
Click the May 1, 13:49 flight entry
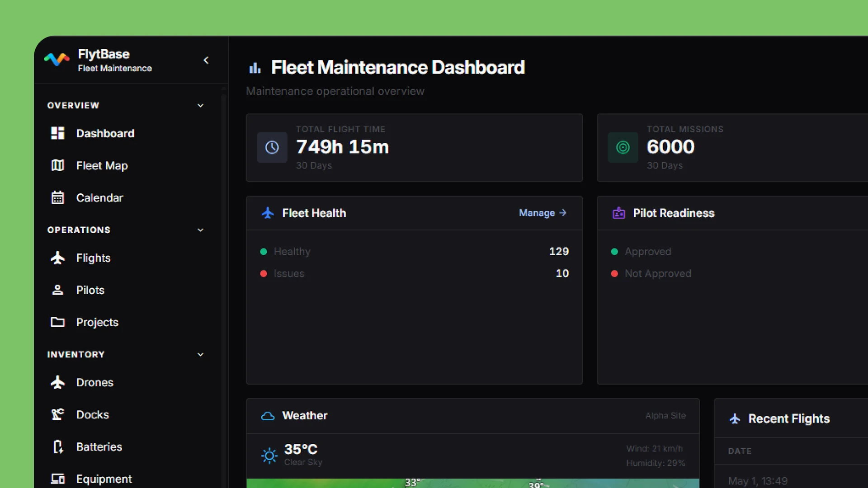coord(758,481)
